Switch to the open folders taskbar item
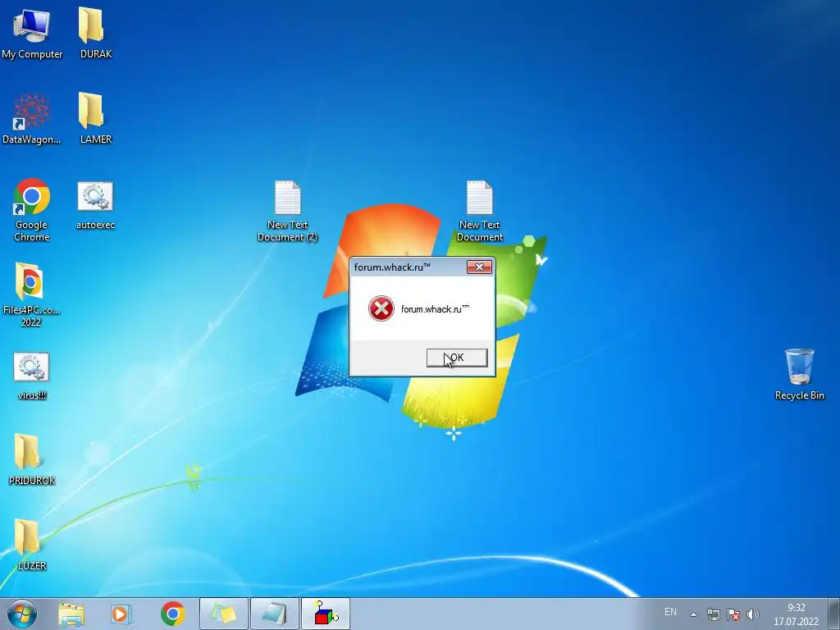Image resolution: width=840 pixels, height=630 pixels. click(224, 614)
